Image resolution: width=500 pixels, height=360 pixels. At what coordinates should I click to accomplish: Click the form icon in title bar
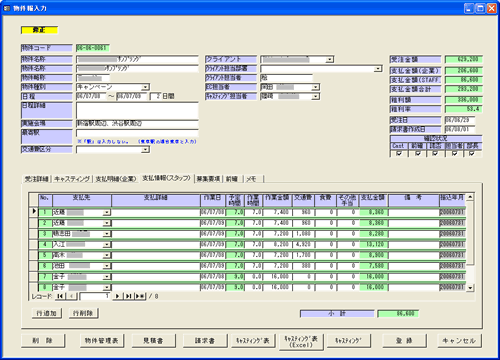tap(7, 8)
